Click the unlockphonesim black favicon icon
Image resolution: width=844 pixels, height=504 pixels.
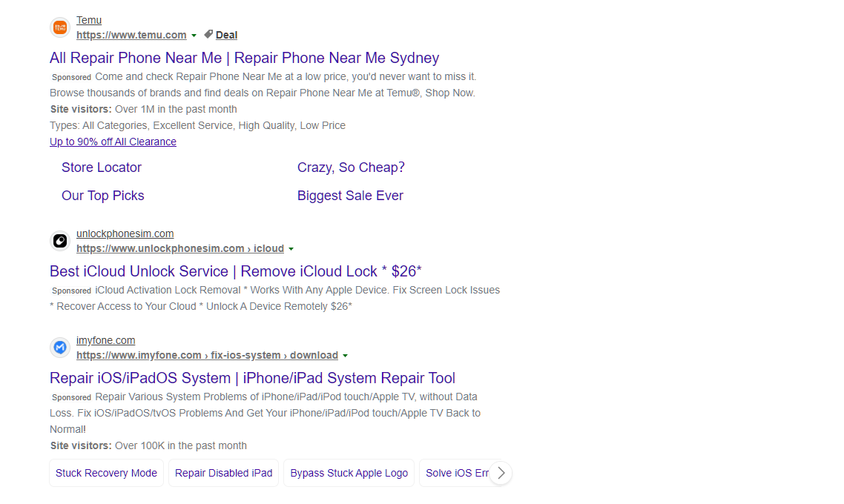click(60, 241)
